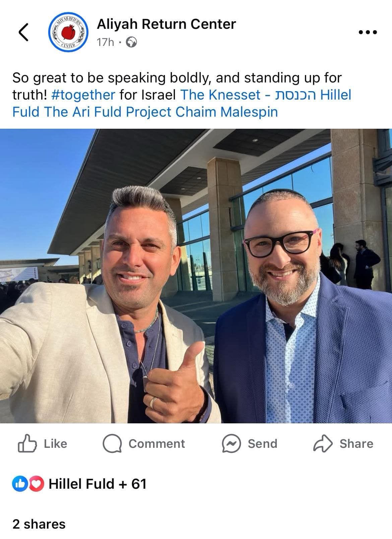Open Chaim Malespin tagged profile
This screenshot has width=392, height=539.
tap(226, 112)
